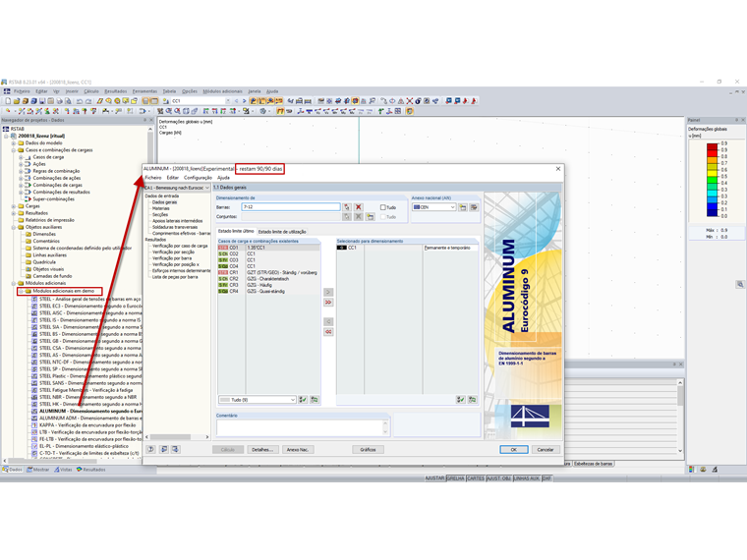Toggle AJUSTAR in the status bar
The height and width of the screenshot is (560, 747).
tap(434, 478)
